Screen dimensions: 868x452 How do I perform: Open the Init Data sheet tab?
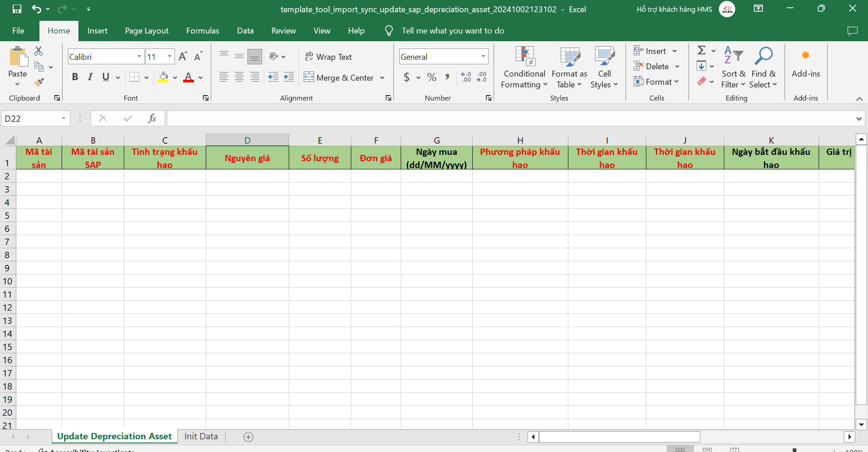tap(201, 437)
